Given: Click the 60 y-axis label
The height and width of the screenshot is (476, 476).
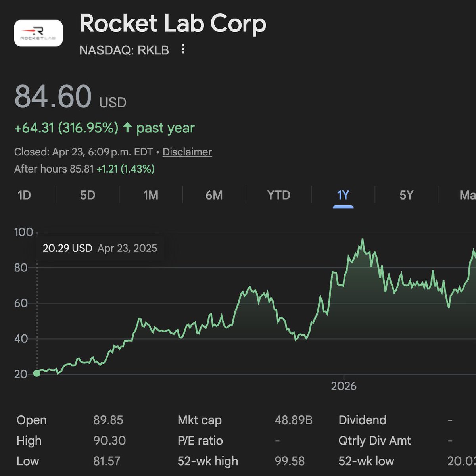Looking at the screenshot, I should pos(20,303).
